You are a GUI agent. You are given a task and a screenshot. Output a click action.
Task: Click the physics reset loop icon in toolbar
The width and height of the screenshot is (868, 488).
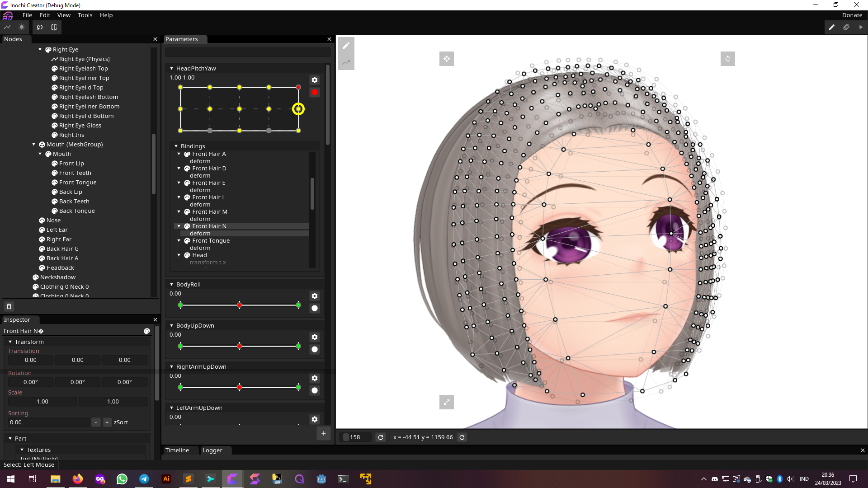(x=40, y=27)
